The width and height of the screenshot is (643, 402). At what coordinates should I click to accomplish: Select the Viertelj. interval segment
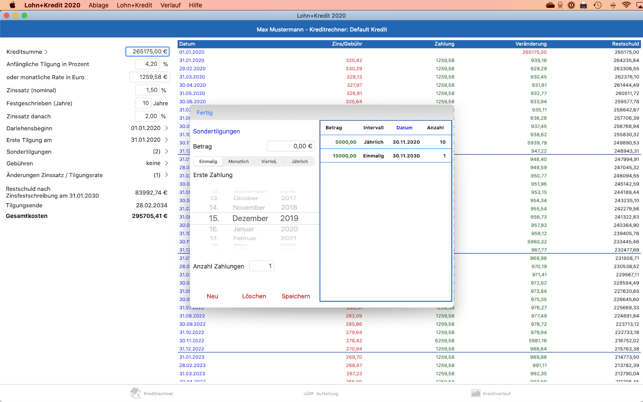tap(269, 161)
